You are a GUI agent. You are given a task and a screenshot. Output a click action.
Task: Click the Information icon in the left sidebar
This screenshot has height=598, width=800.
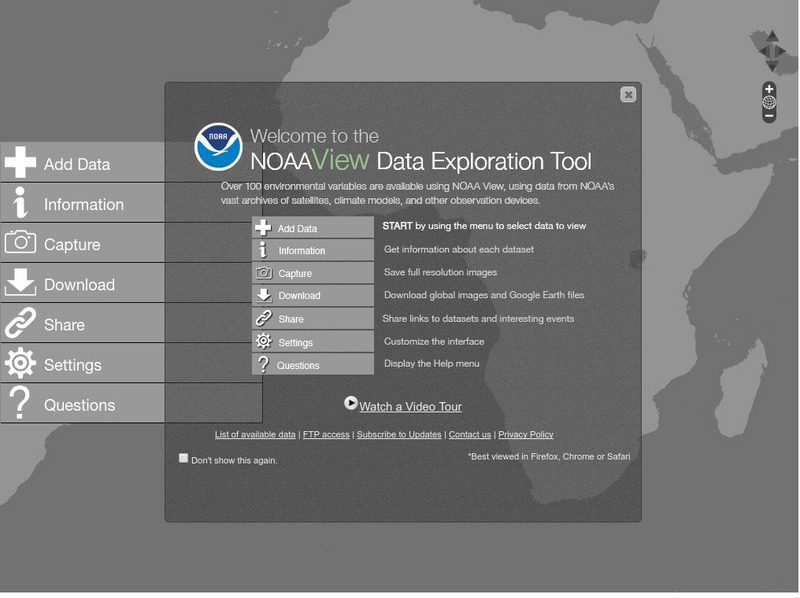pos(20,202)
